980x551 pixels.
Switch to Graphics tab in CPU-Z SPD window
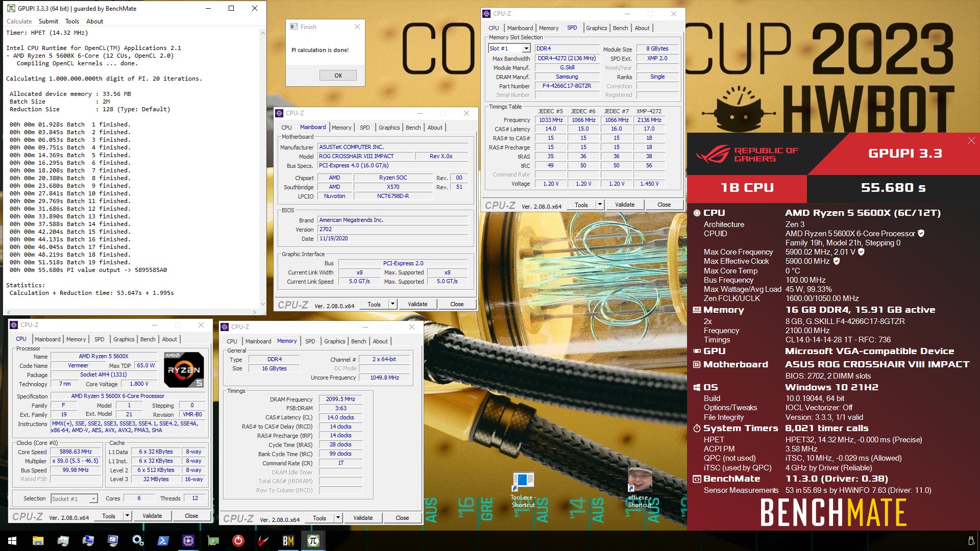tap(596, 28)
